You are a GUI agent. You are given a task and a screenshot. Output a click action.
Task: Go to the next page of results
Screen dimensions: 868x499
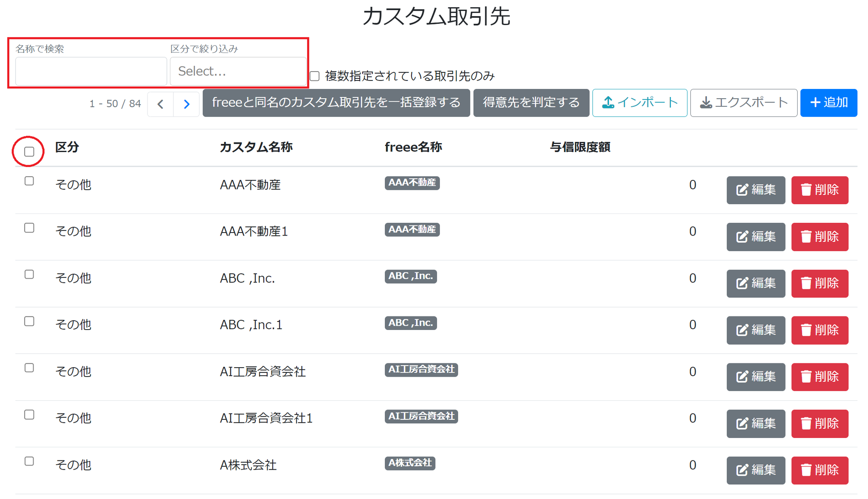point(186,104)
